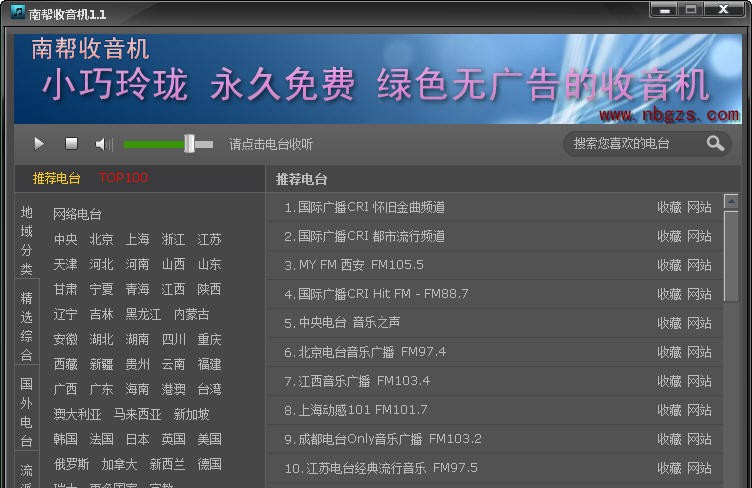Click 收藏 for 怀旧金曲频道 row
This screenshot has width=752, height=488.
click(x=669, y=207)
